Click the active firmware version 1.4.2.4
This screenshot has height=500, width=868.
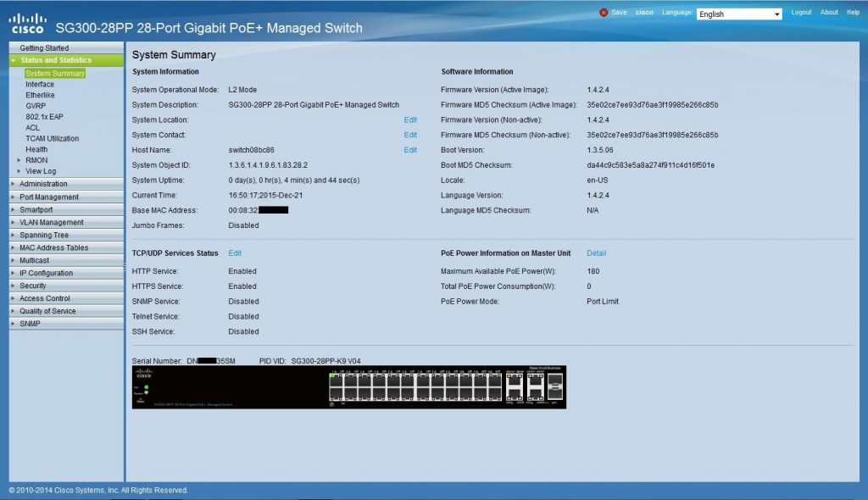[598, 90]
